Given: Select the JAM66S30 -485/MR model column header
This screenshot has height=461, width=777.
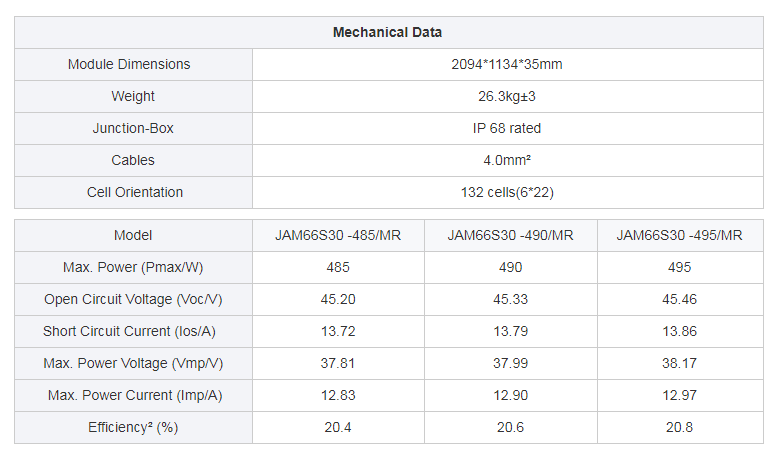Looking at the screenshot, I should click(x=338, y=235).
